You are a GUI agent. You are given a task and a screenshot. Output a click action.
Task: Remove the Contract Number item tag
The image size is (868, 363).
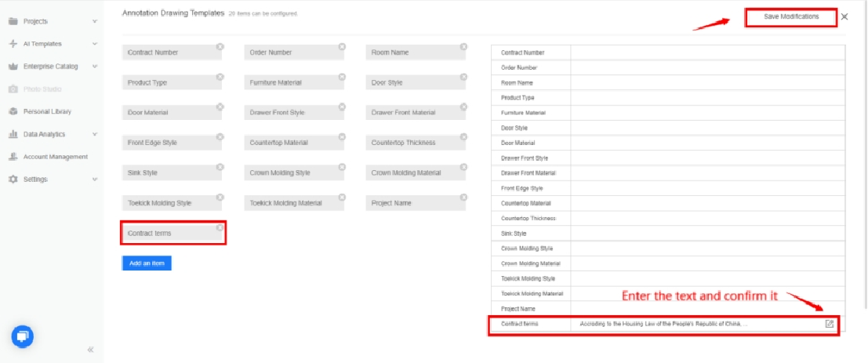tap(220, 46)
